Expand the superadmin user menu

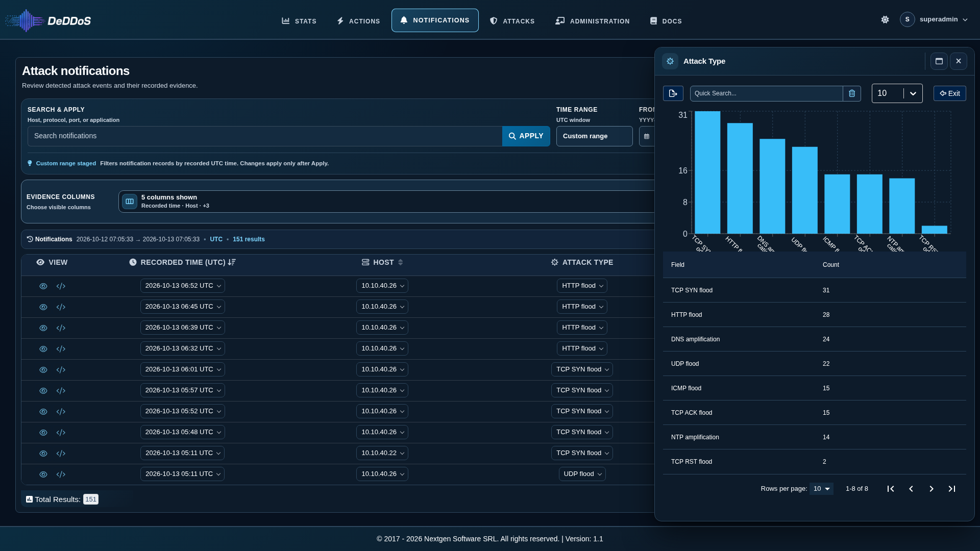tap(934, 20)
